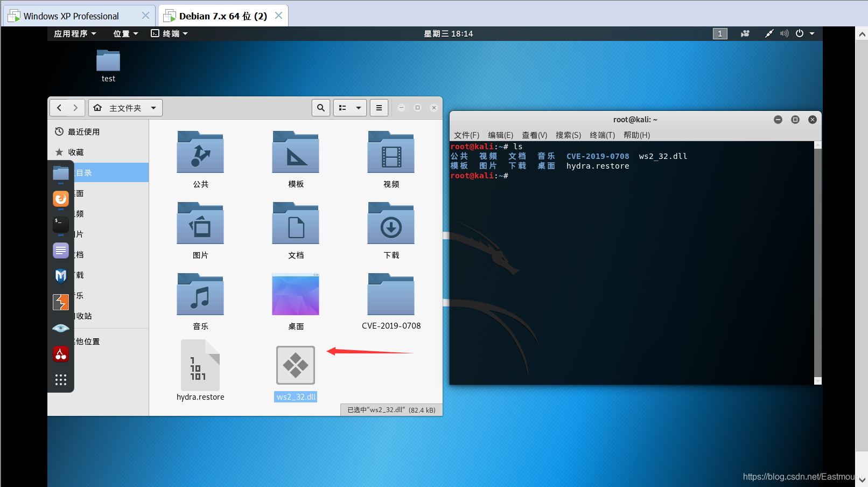
Task: Launch Firefox from the dock
Action: point(61,199)
